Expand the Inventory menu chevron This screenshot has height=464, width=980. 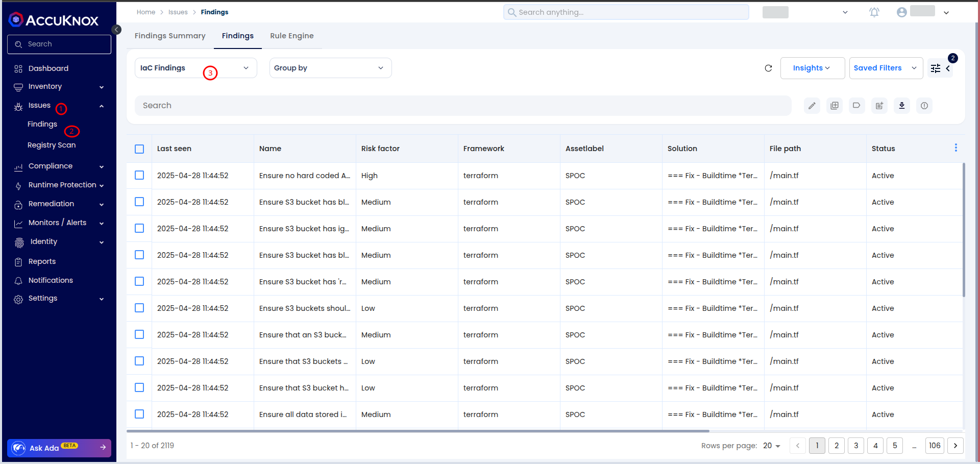coord(102,87)
